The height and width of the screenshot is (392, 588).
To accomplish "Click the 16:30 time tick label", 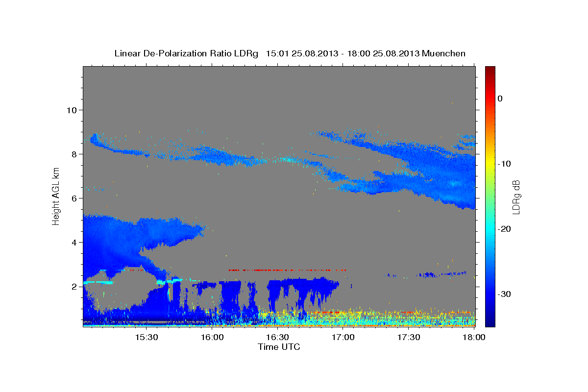I will (x=278, y=338).
